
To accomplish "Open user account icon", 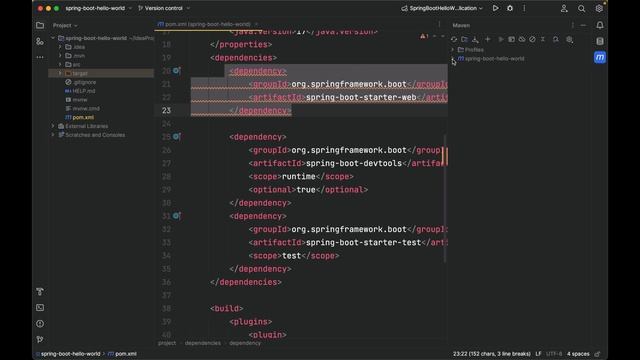I will click(x=564, y=9).
